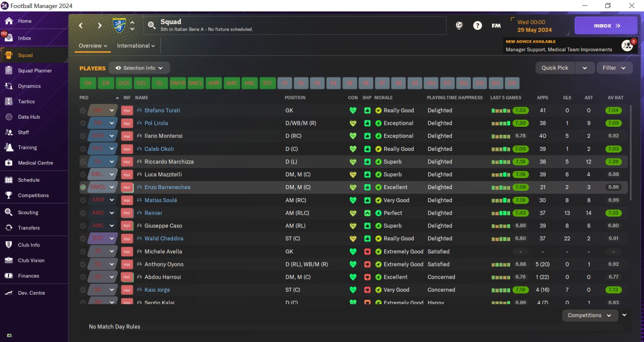Go back with the left arrow
Viewport: 644px width, 342px height.
click(x=80, y=25)
